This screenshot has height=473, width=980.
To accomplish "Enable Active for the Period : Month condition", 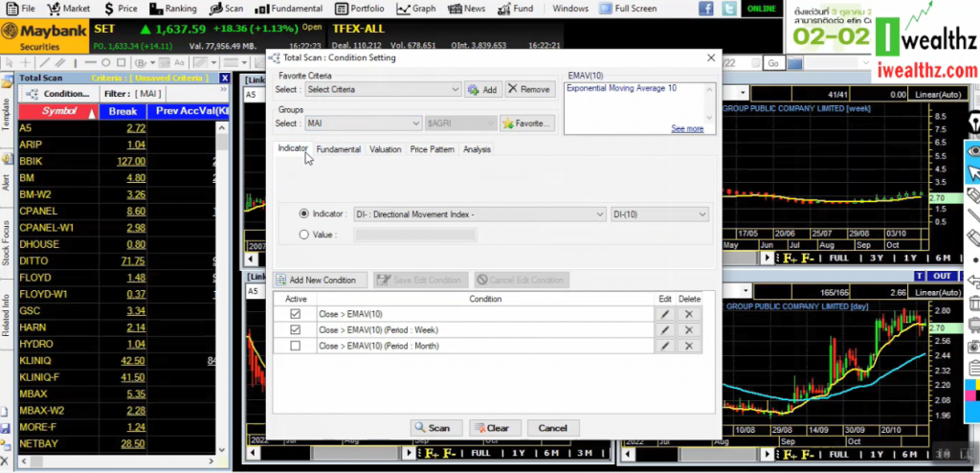I will 295,346.
